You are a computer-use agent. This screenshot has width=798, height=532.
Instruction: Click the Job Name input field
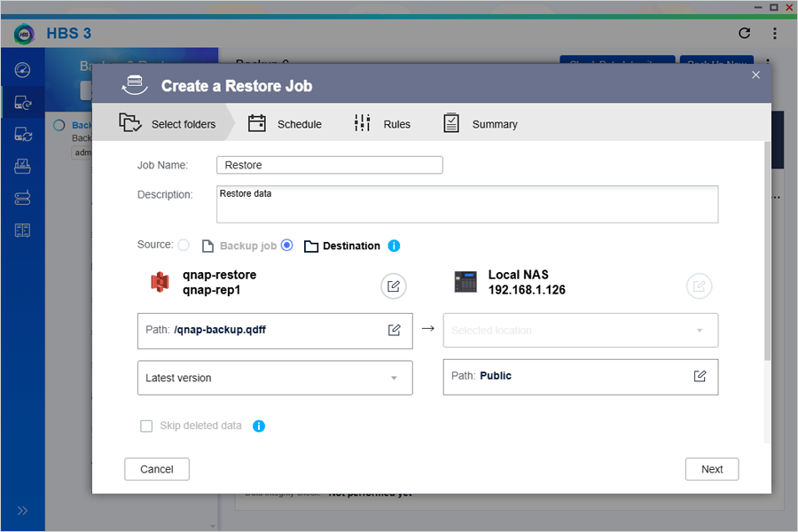329,165
